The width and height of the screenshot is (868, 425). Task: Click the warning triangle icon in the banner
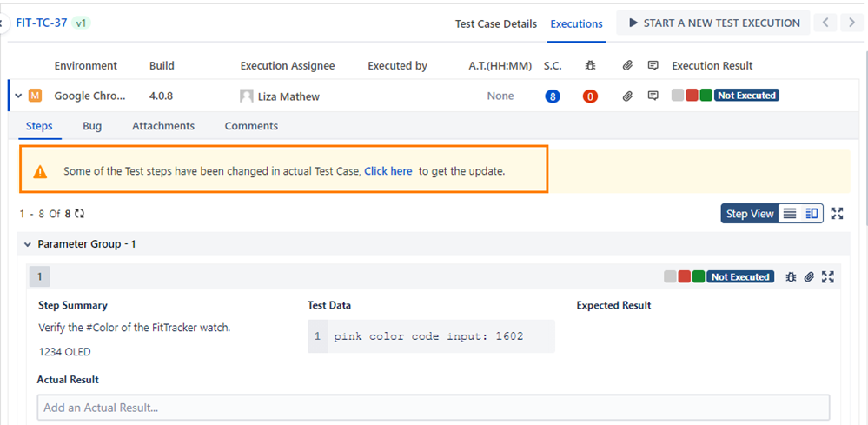pyautogui.click(x=40, y=171)
